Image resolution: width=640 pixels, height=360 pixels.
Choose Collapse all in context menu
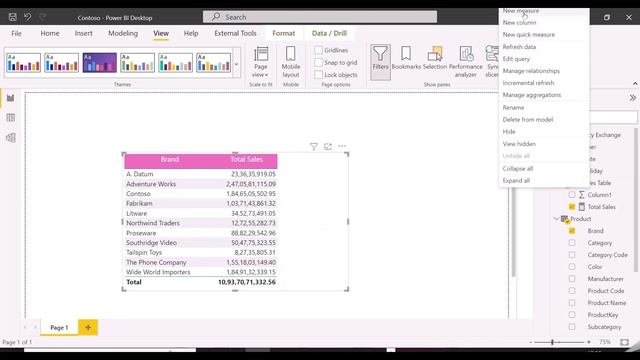point(544,169)
